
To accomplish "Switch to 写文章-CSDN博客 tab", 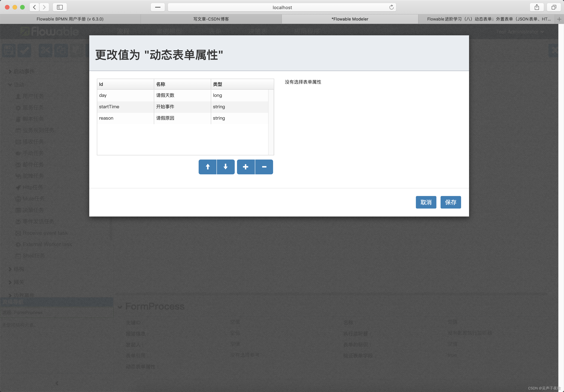I will [x=211, y=19].
